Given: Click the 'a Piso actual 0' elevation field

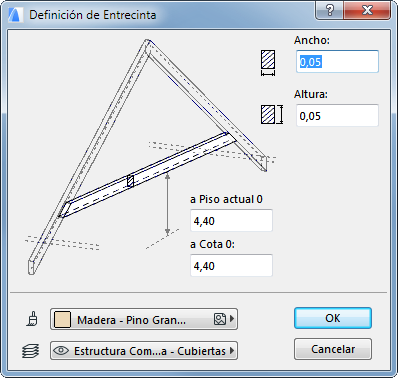Looking at the screenshot, I should 231,221.
